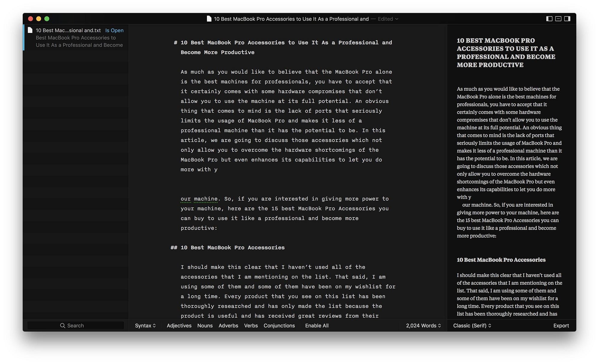Click the Adjectives filter button

pyautogui.click(x=179, y=325)
